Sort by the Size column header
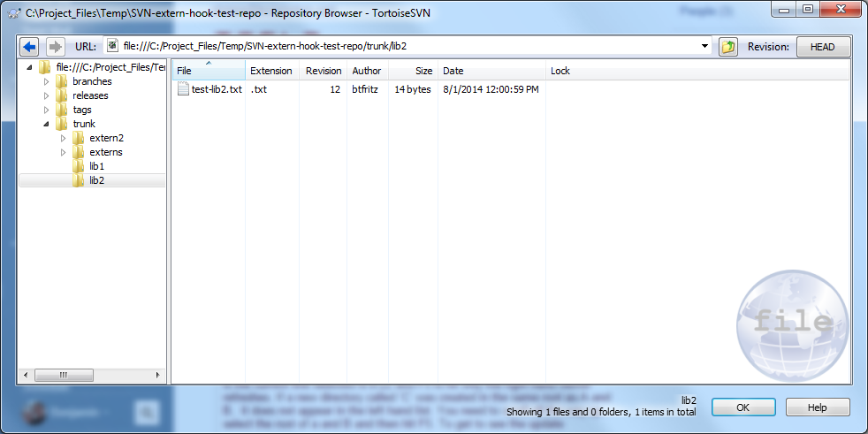 [413, 71]
